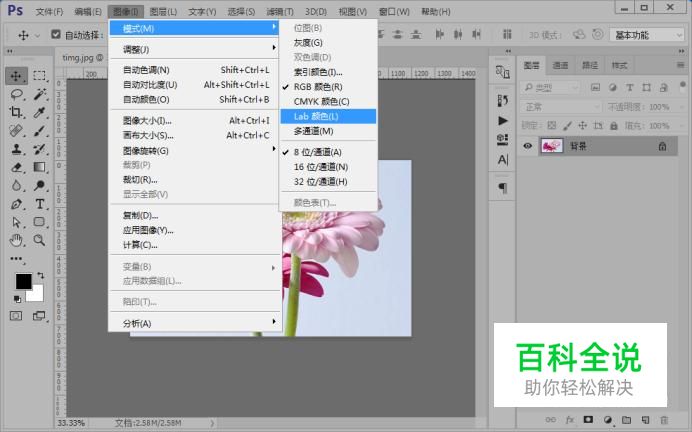The image size is (692, 432).
Task: Open the workspace dropdown 基本功能
Action: click(x=647, y=35)
